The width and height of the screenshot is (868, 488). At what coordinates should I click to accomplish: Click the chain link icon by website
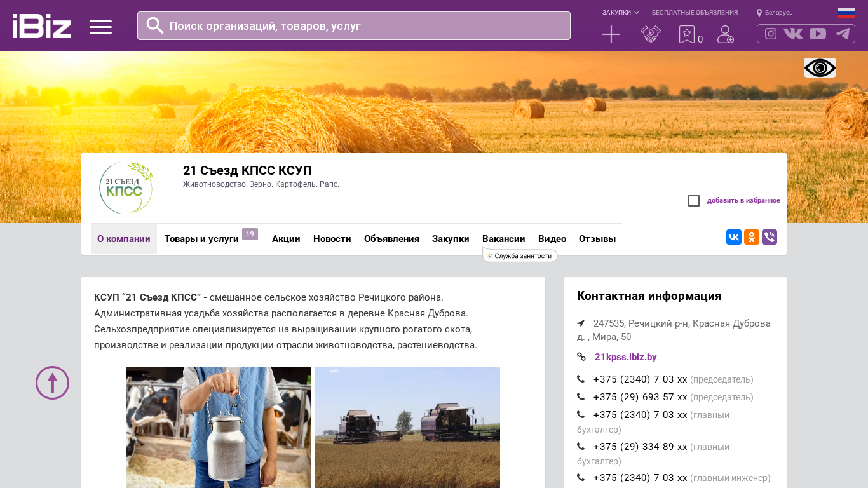(x=581, y=357)
